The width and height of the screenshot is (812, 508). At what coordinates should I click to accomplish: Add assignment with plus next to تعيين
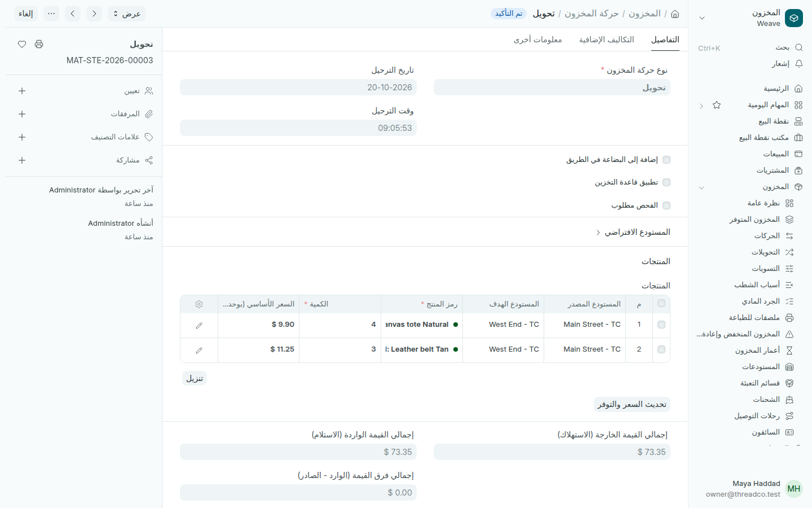tap(22, 91)
